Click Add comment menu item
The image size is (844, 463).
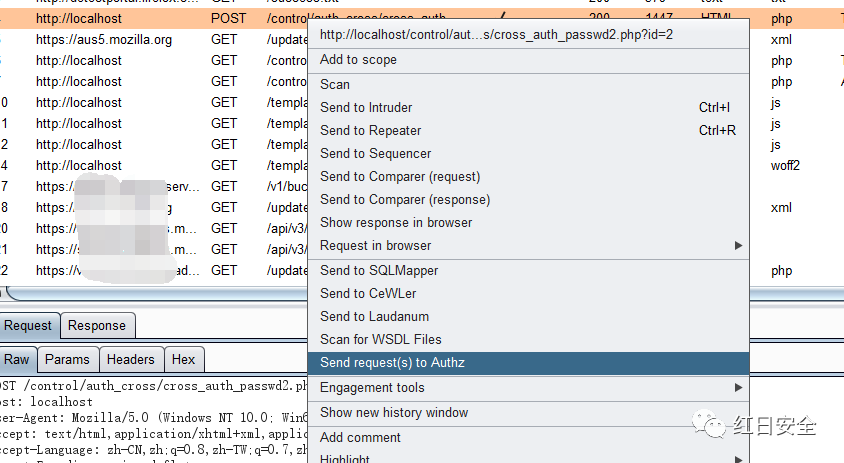coord(360,437)
